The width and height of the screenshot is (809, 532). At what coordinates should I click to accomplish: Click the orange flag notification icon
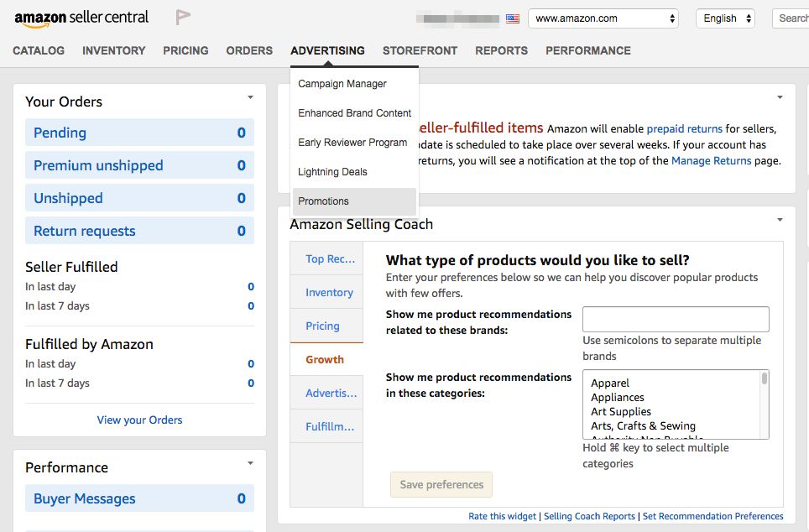pyautogui.click(x=183, y=15)
